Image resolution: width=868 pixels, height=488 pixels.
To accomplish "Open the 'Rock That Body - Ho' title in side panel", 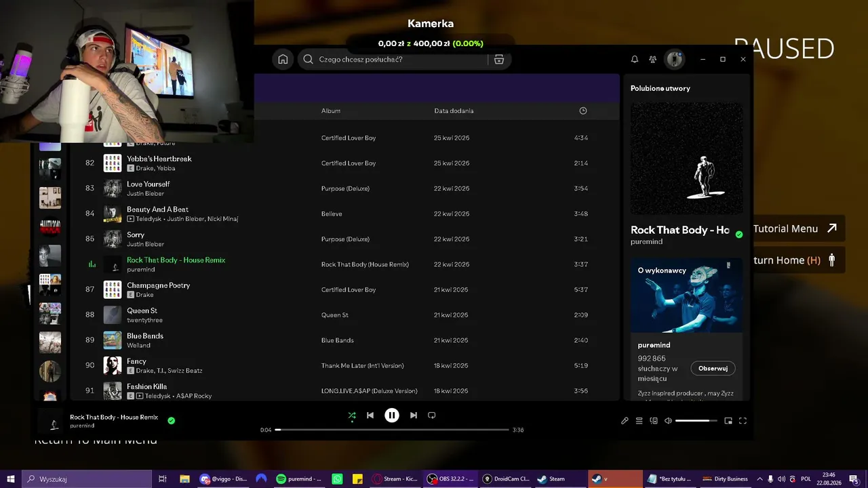I will pyautogui.click(x=680, y=230).
